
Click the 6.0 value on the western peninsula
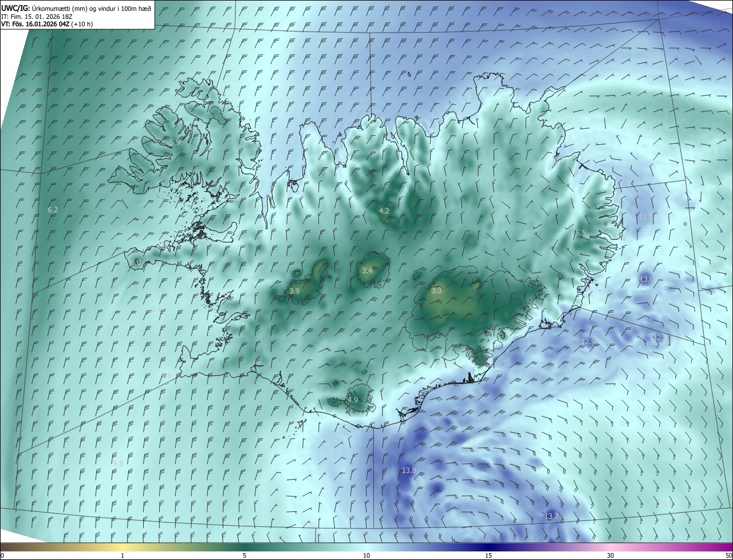[x=136, y=262]
